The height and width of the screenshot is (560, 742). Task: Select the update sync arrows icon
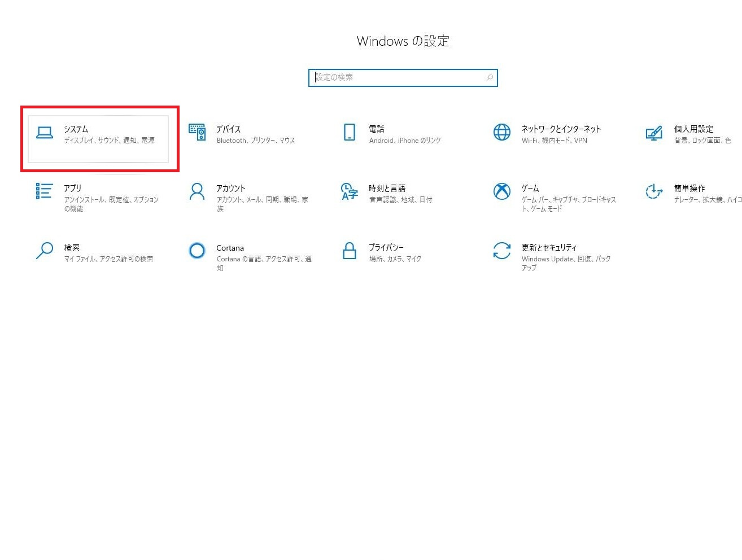[502, 251]
